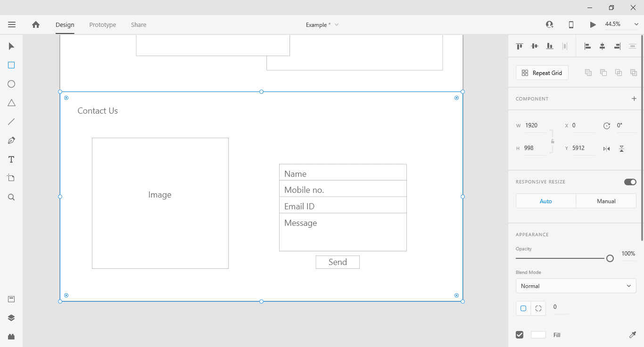Viewport: 644px width, 347px height.
Task: Select the Message box on canvas
Action: (x=343, y=232)
